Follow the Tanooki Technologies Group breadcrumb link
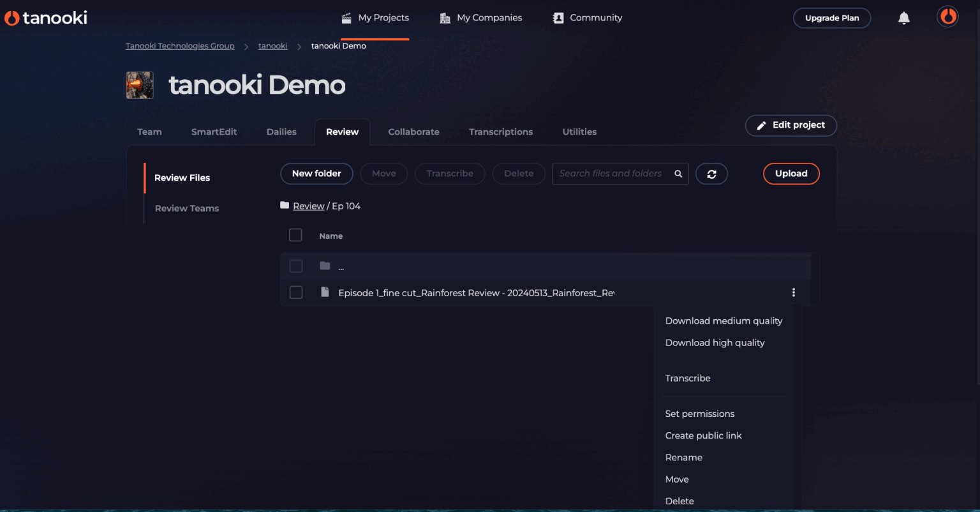This screenshot has height=512, width=980. click(x=180, y=46)
